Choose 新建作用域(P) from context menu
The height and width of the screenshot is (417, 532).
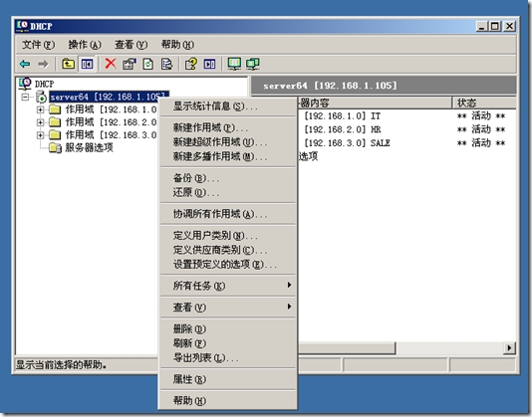pos(228,127)
